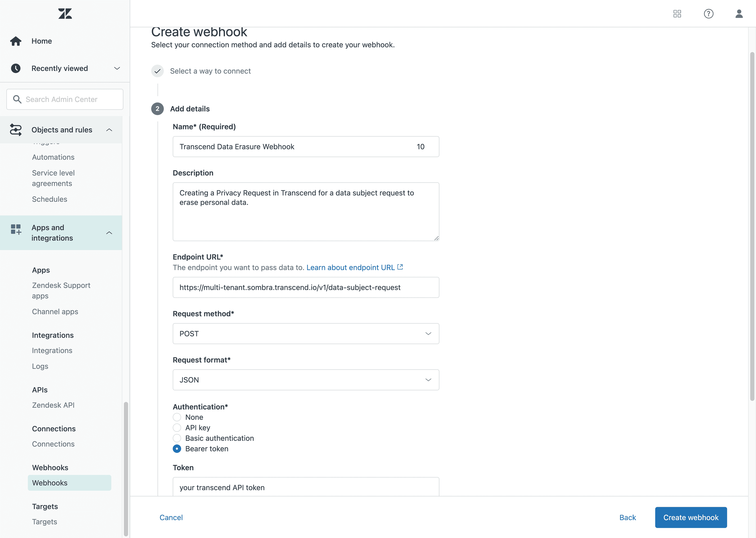Set Authentication to None

177,417
